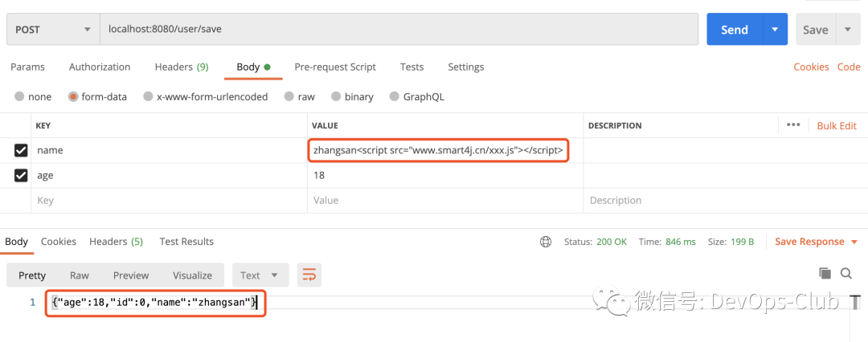Open the Save Response dropdown
This screenshot has height=342, width=868.
(816, 242)
